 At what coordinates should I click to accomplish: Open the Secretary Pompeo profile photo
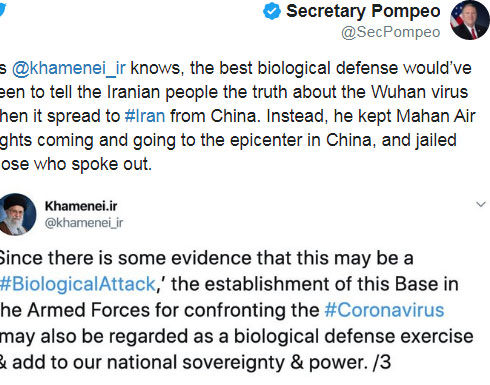point(470,20)
